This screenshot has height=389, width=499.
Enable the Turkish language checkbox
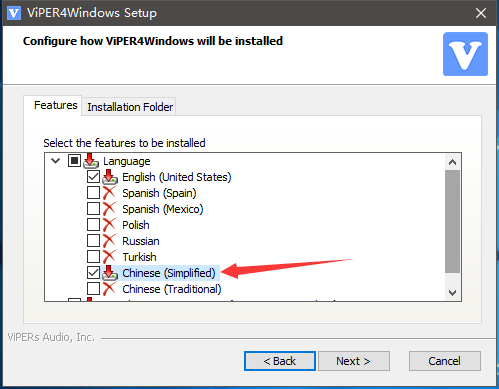[93, 257]
